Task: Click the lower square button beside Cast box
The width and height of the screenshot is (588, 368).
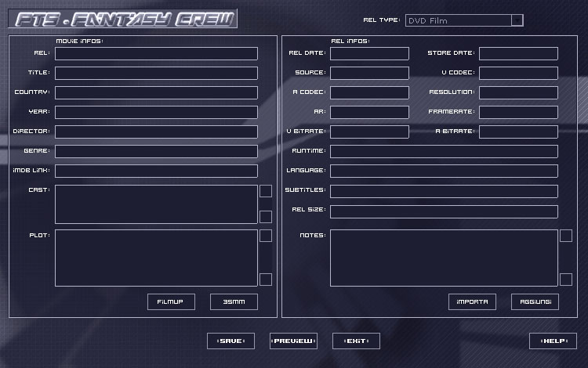Action: (x=266, y=217)
